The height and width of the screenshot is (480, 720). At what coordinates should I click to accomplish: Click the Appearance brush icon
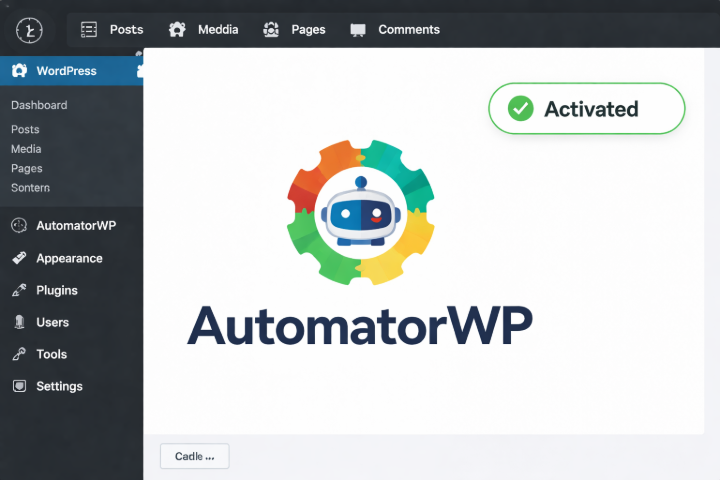(19, 258)
